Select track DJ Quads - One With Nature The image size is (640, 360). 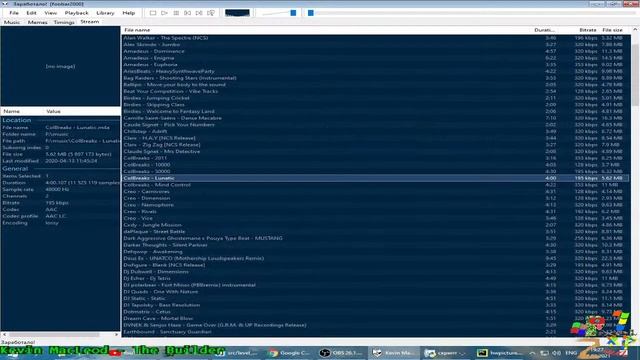click(x=376, y=292)
